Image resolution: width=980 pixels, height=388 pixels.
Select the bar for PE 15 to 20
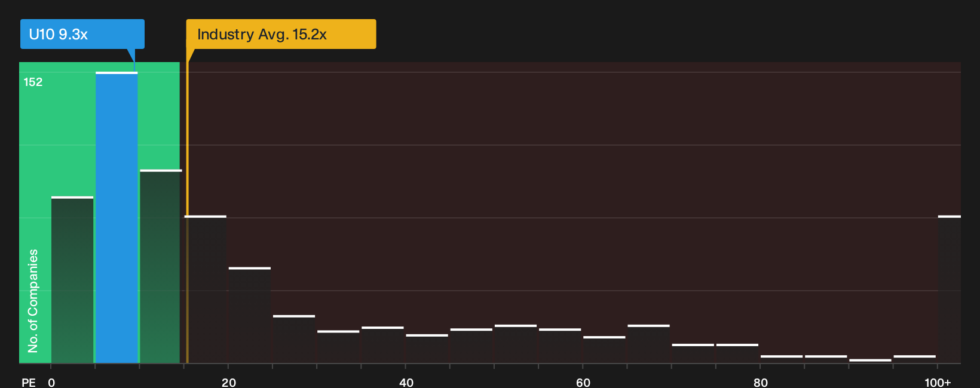[206, 289]
